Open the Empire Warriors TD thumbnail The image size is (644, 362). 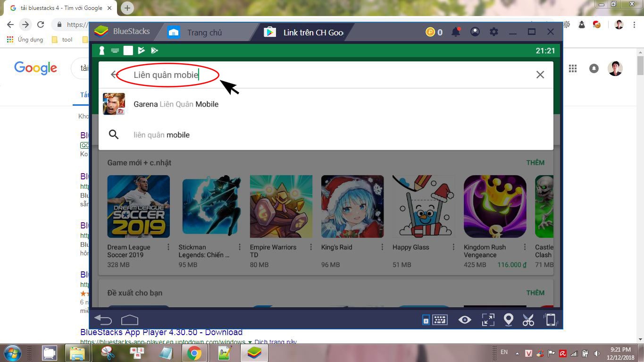(x=281, y=206)
